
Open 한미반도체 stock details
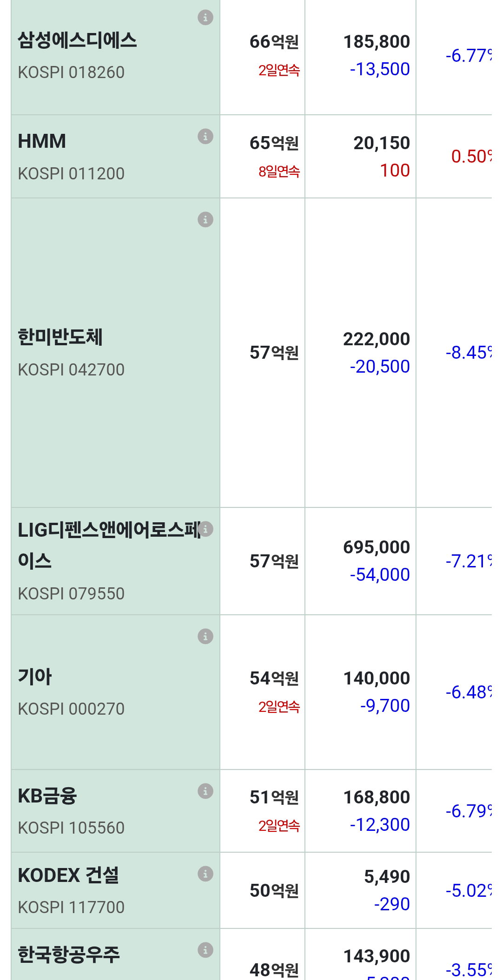(60, 337)
